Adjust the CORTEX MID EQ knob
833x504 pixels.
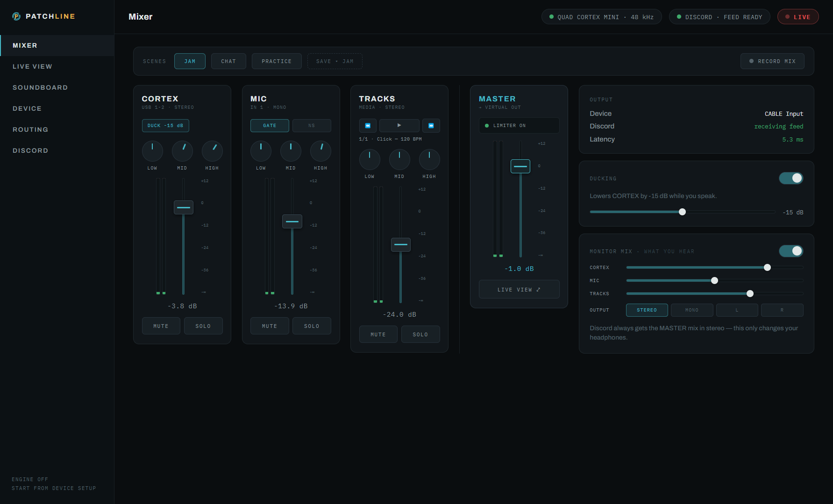[182, 151]
